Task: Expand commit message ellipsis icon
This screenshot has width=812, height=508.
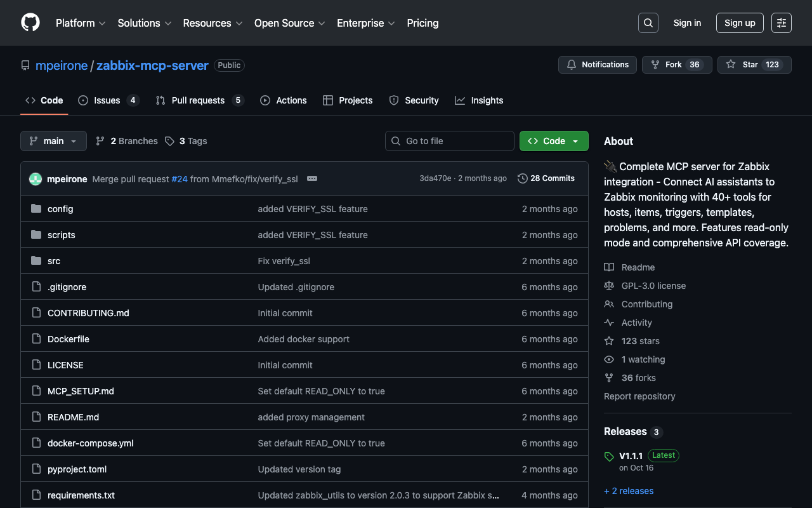Action: pos(311,179)
